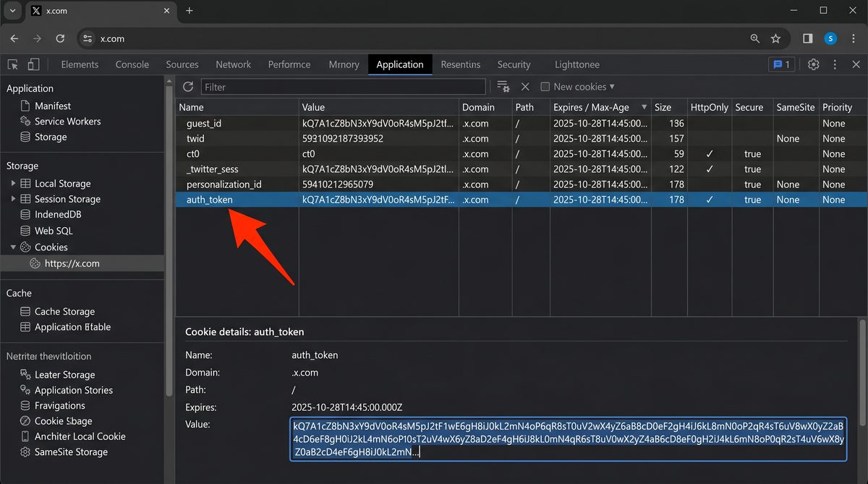The height and width of the screenshot is (484, 868).
Task: Expand Local Storage tree node
Action: [13, 184]
